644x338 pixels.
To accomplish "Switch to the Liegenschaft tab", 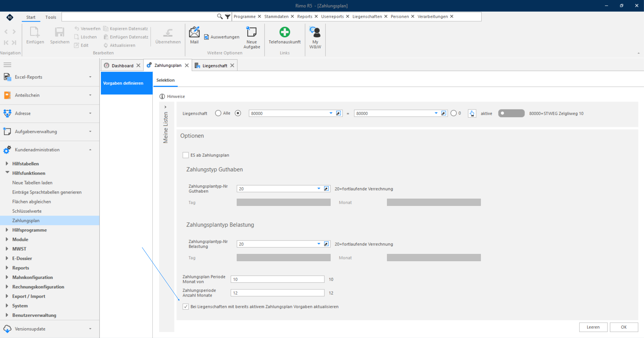I will pyautogui.click(x=215, y=65).
